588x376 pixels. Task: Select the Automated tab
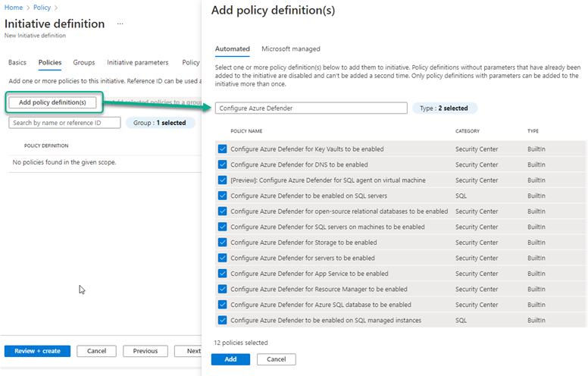point(232,49)
